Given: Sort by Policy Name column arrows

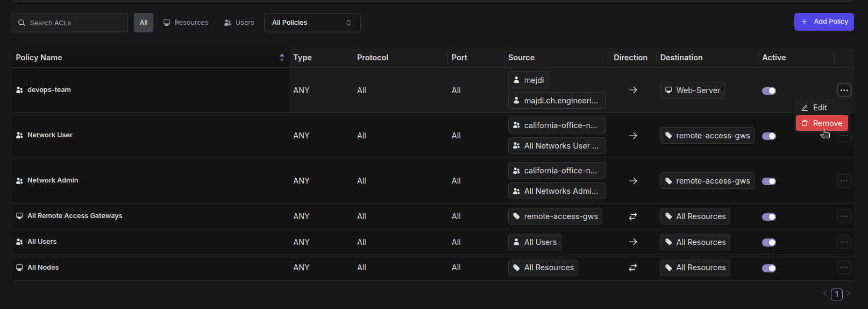Looking at the screenshot, I should 282,58.
